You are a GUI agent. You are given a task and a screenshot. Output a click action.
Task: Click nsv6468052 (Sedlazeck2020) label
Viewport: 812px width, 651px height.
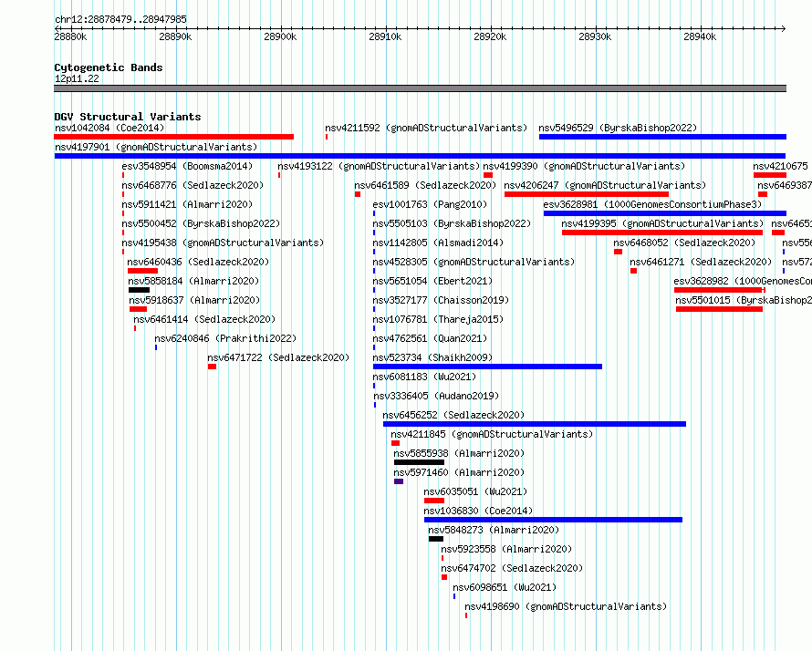684,243
